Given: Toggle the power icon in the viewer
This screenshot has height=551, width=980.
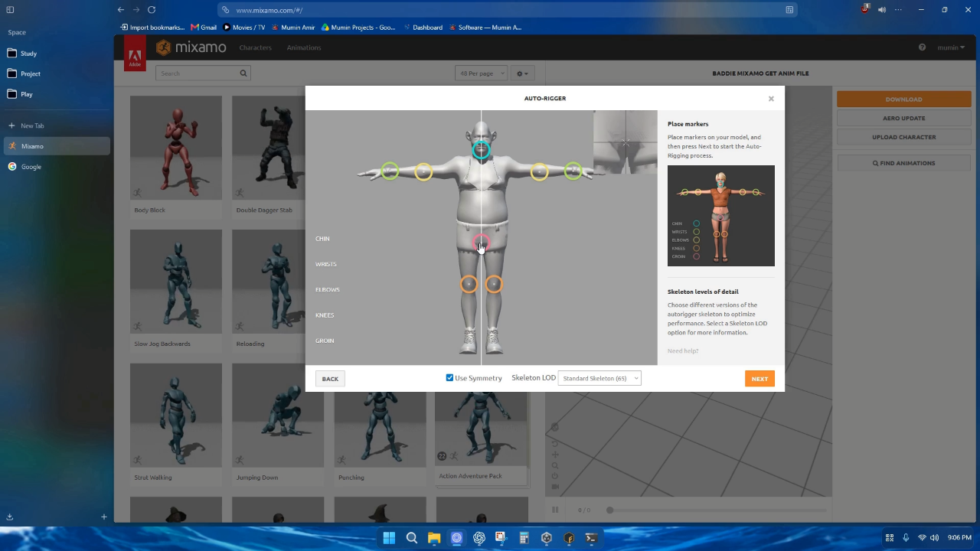Looking at the screenshot, I should [x=555, y=476].
